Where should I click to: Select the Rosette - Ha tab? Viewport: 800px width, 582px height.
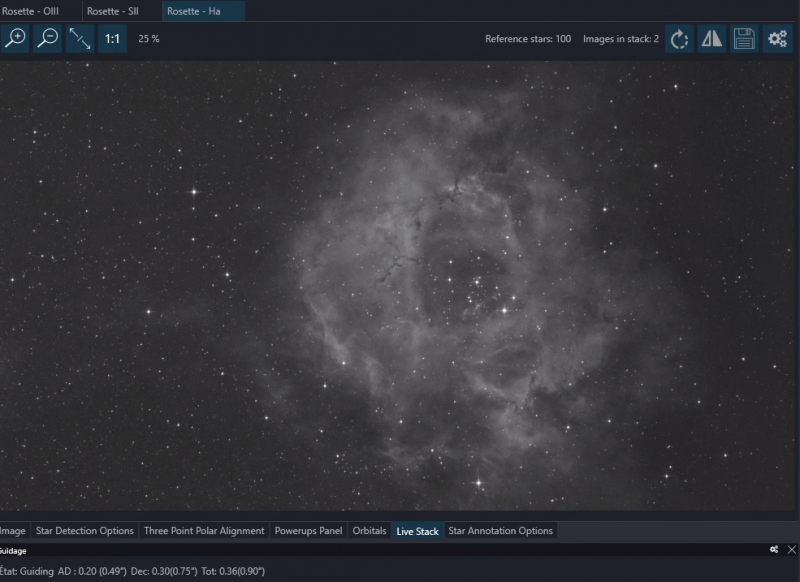click(x=204, y=11)
